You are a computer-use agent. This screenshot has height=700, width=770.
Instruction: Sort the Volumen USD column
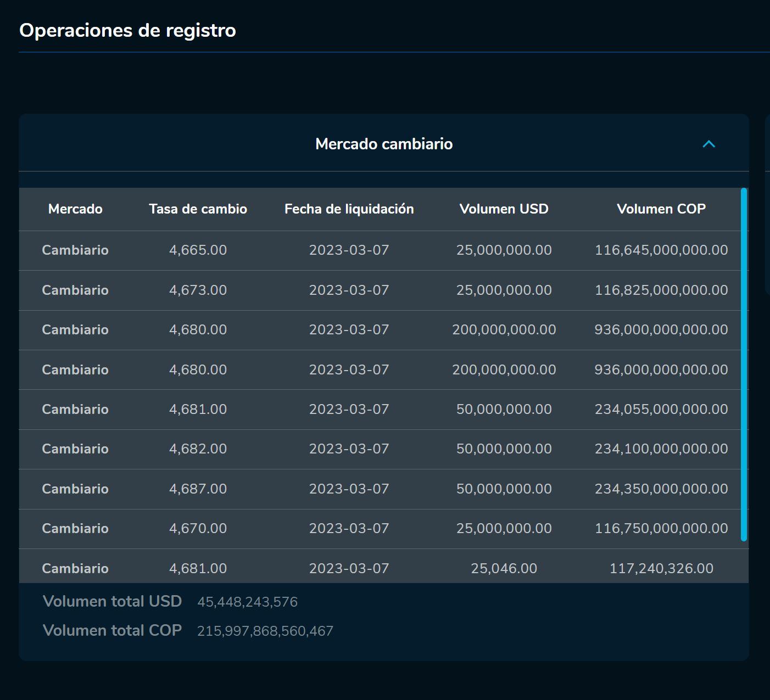[504, 209]
